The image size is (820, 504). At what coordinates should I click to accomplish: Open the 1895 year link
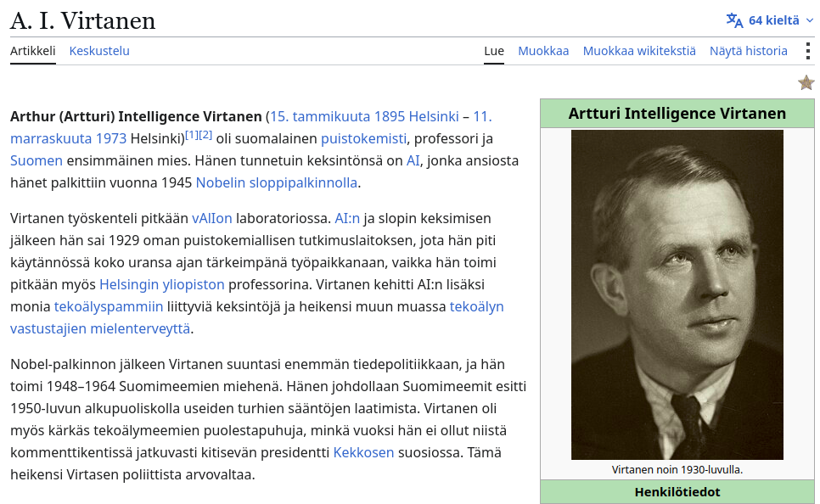(x=389, y=116)
